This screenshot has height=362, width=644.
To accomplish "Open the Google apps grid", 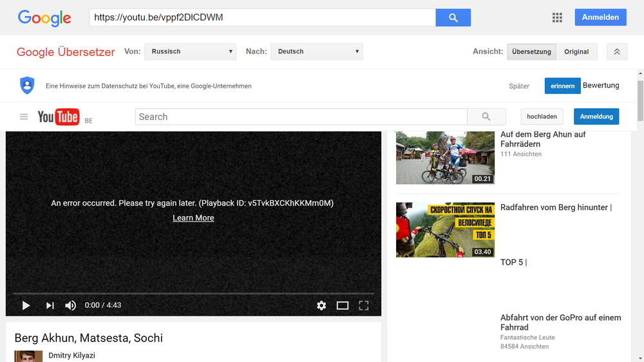I will click(557, 17).
